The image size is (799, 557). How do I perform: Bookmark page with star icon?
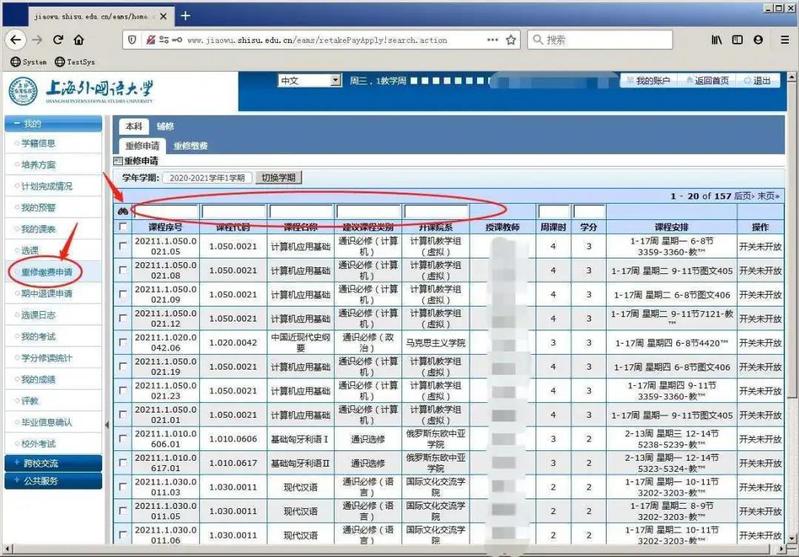511,40
